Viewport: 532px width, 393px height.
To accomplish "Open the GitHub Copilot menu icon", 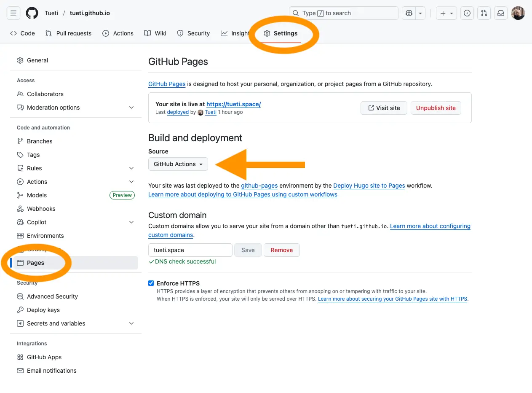I will click(x=408, y=13).
